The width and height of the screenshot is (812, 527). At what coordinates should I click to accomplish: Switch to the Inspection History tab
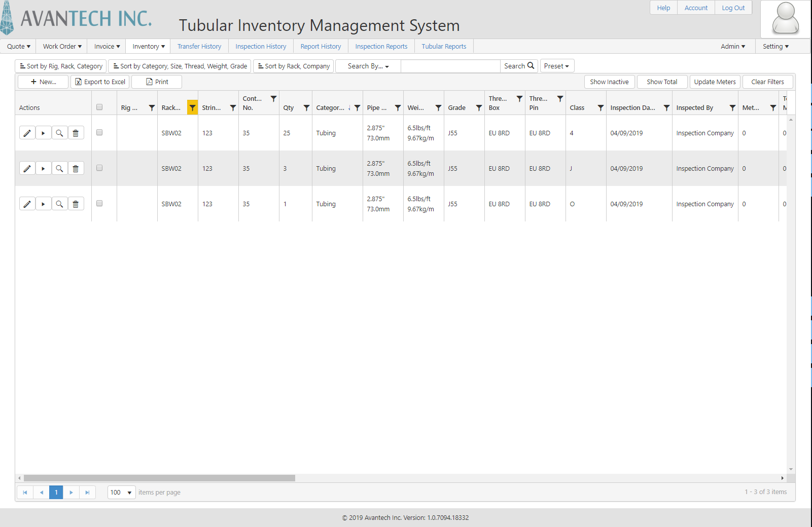(x=261, y=47)
